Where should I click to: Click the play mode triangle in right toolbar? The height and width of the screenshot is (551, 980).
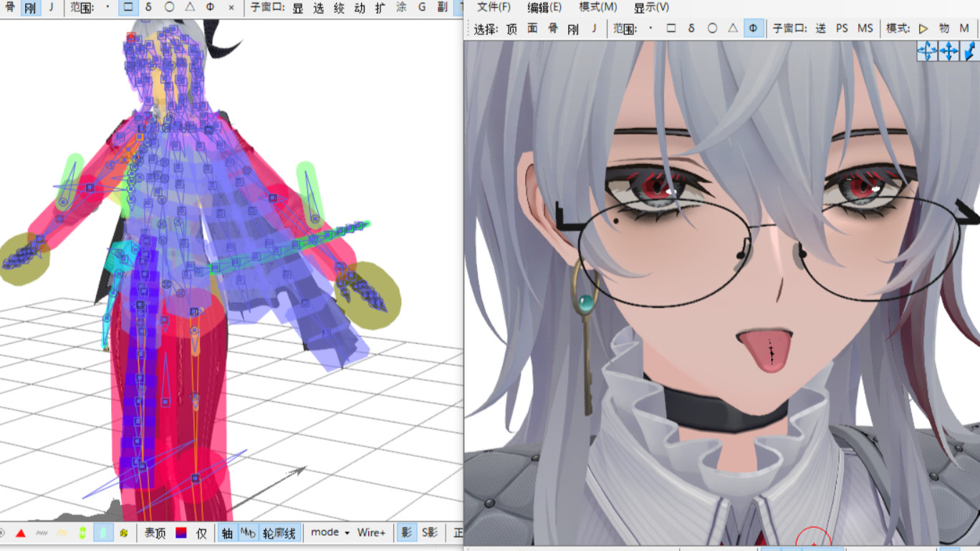[x=923, y=29]
